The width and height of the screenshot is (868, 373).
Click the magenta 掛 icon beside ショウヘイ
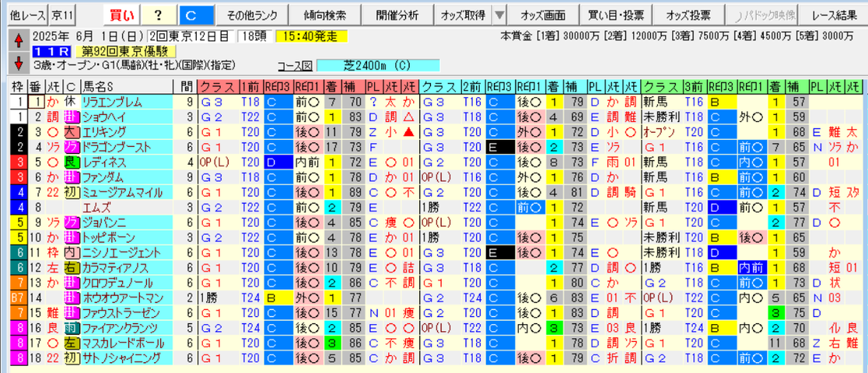point(71,117)
